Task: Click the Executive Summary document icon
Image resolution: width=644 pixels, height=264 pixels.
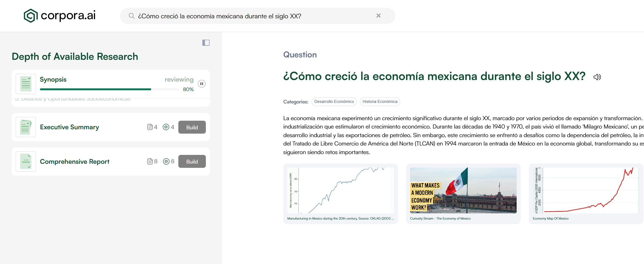Action: point(26,127)
